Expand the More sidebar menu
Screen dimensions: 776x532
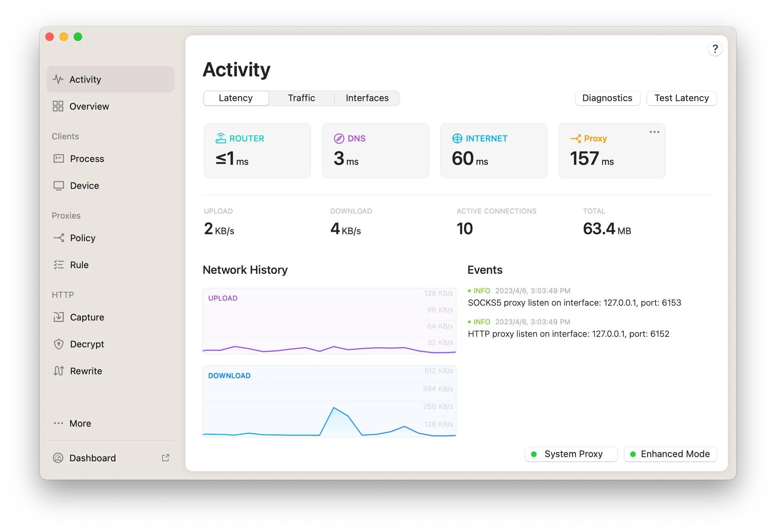coord(80,423)
